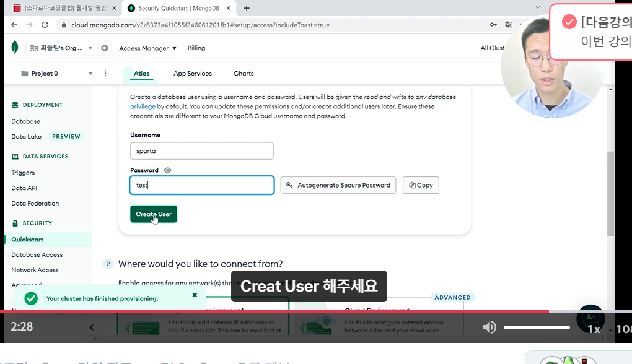632x364 pixels.
Task: Go back in browser history
Action: (x=14, y=25)
